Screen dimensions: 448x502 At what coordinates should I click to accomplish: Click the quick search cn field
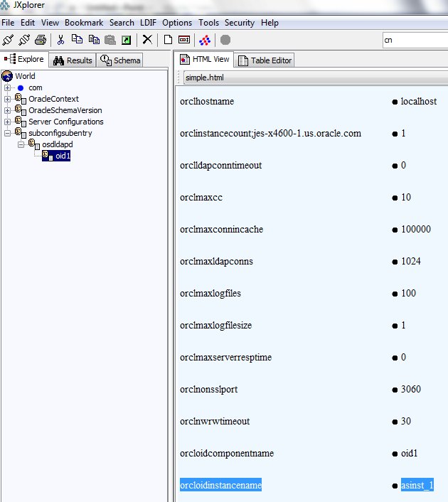415,40
